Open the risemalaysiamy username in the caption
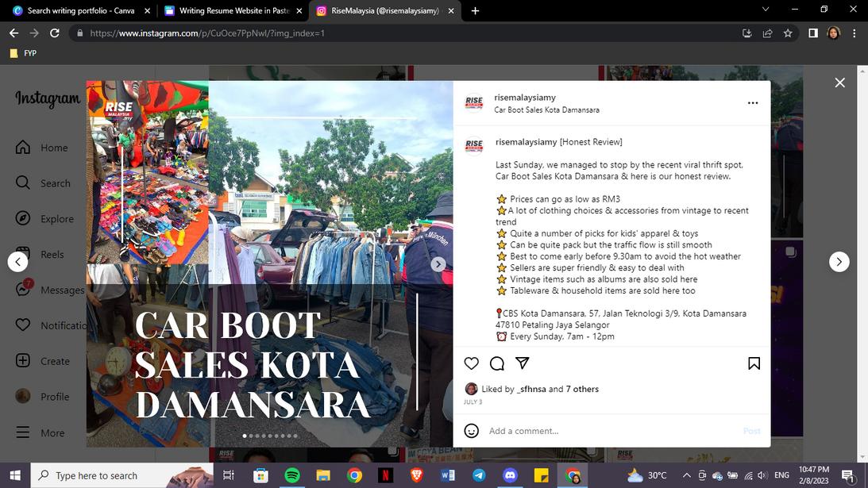 tap(526, 142)
